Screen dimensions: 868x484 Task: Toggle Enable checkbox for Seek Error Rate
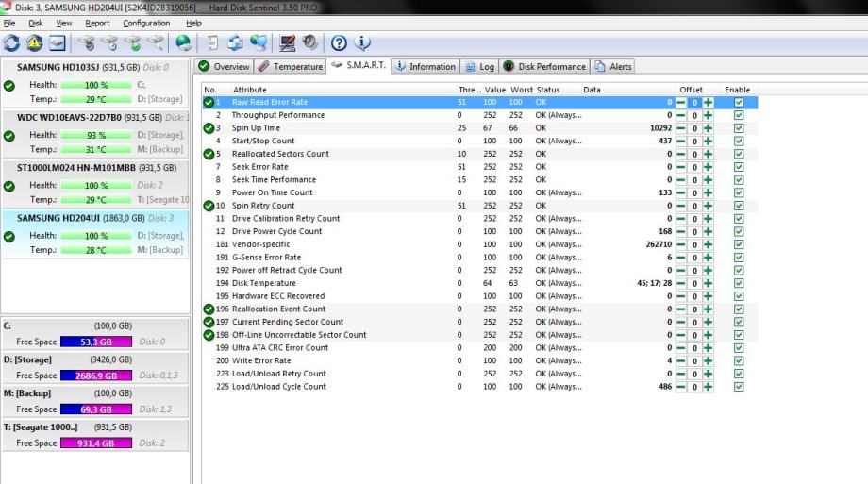(739, 167)
